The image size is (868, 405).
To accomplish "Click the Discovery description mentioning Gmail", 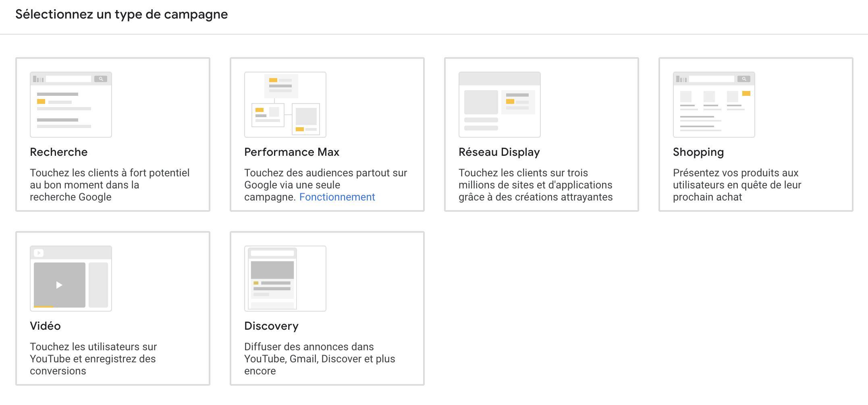I will pos(319,359).
